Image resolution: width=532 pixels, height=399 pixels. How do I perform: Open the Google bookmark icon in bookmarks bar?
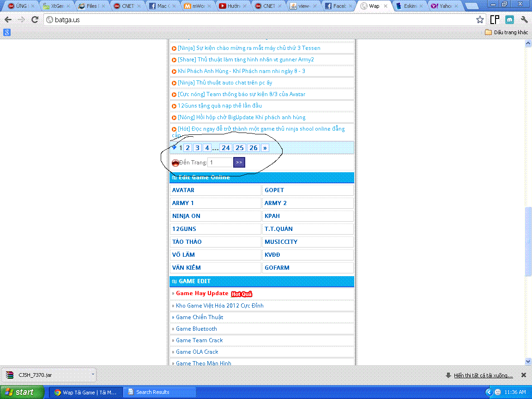(7, 32)
